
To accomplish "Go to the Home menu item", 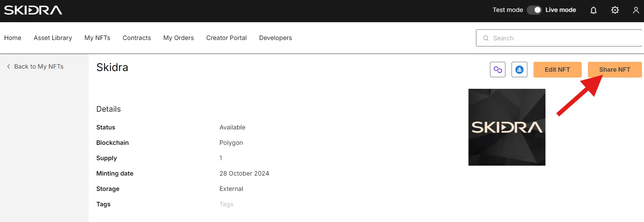I will point(13,38).
